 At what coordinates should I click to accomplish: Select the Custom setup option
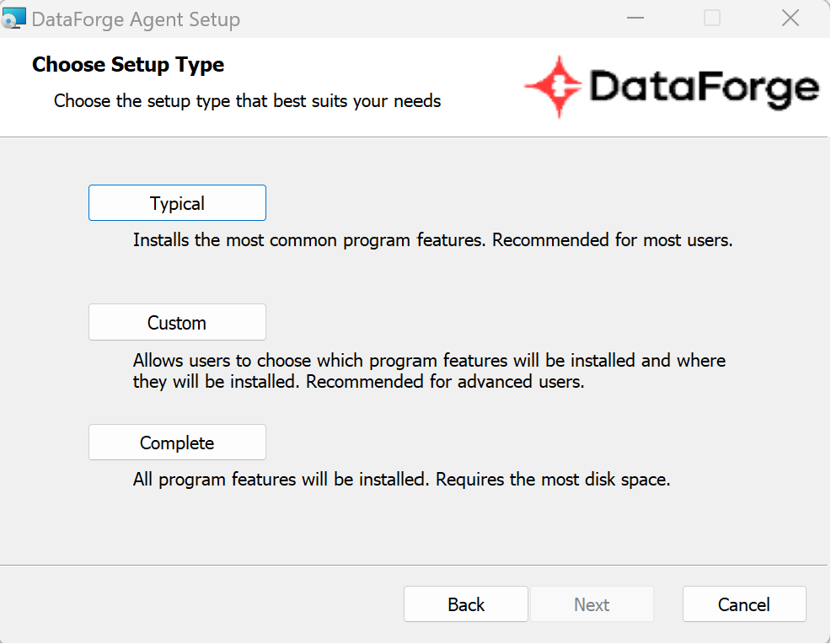[x=177, y=322]
